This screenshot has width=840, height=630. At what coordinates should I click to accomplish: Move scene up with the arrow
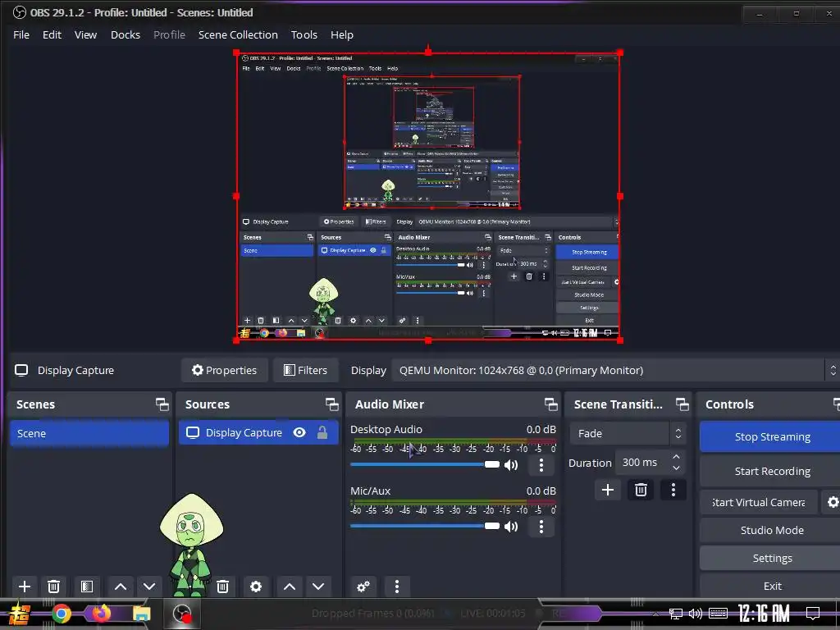121,586
